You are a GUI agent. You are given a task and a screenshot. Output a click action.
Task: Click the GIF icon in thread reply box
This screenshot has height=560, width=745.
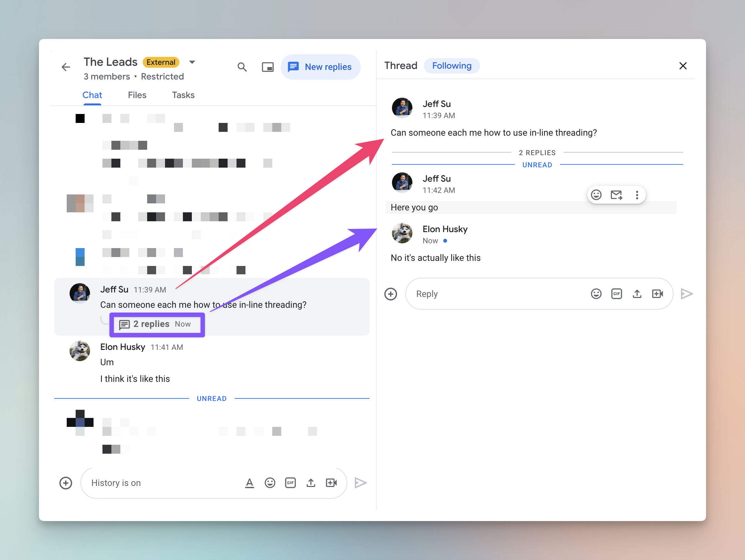click(x=616, y=294)
